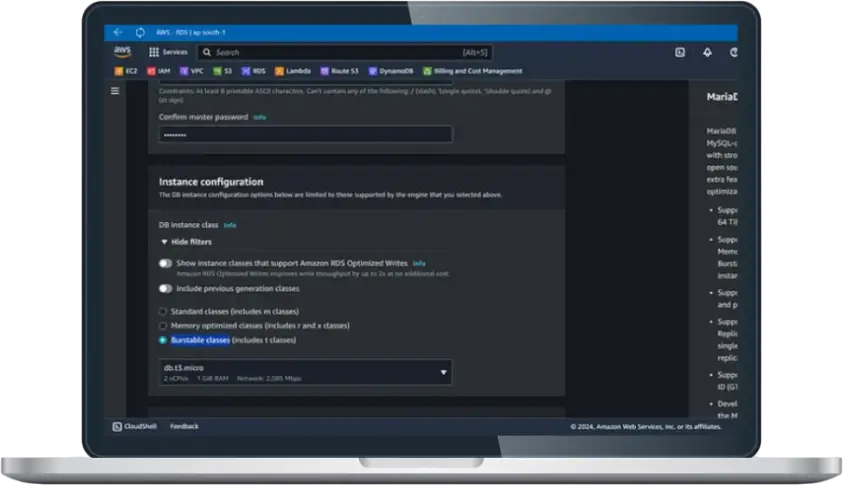Click the browser back arrow icon

point(118,32)
